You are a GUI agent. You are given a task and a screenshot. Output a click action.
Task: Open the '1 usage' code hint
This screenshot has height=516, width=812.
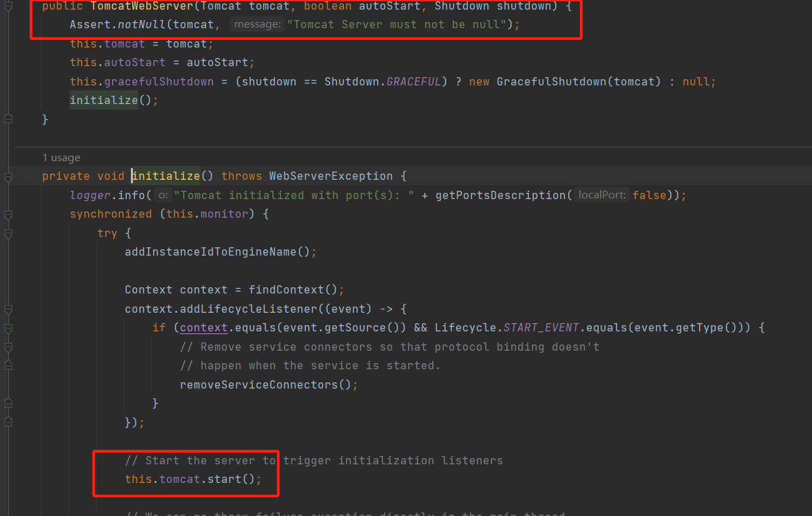pos(61,158)
